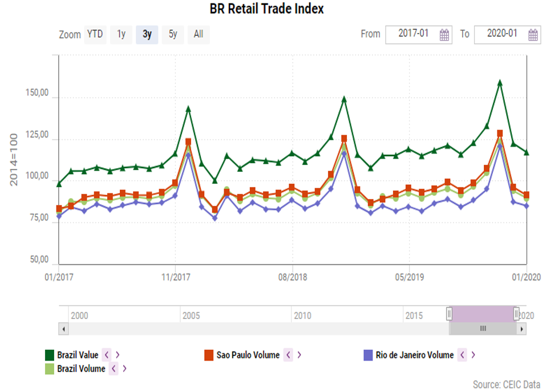546x392 pixels.
Task: Click the 2014=100 axis title
Action: 14,160
